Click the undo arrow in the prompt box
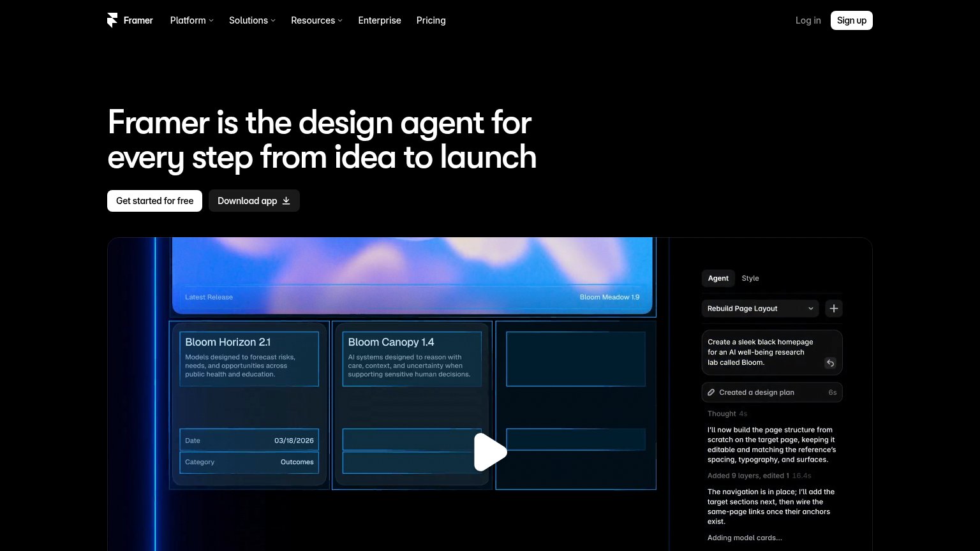Viewport: 980px width, 551px height. [830, 363]
